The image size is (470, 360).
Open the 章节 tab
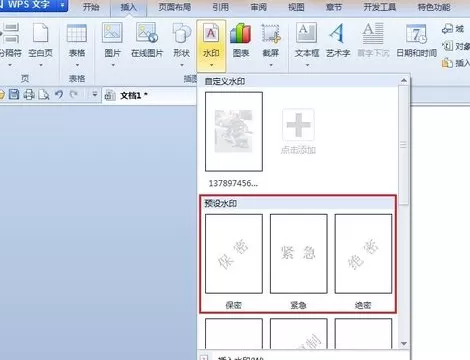click(334, 7)
